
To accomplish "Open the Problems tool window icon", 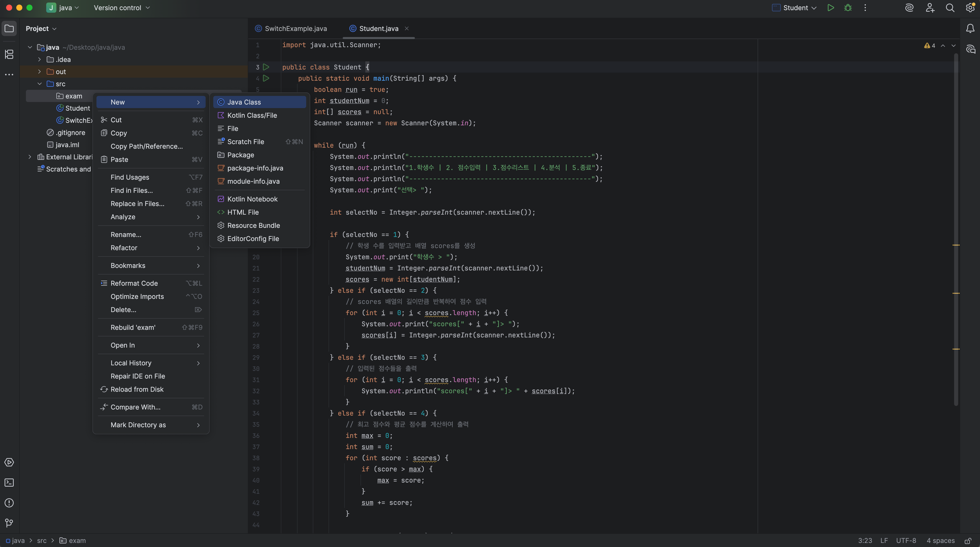I will tap(9, 503).
